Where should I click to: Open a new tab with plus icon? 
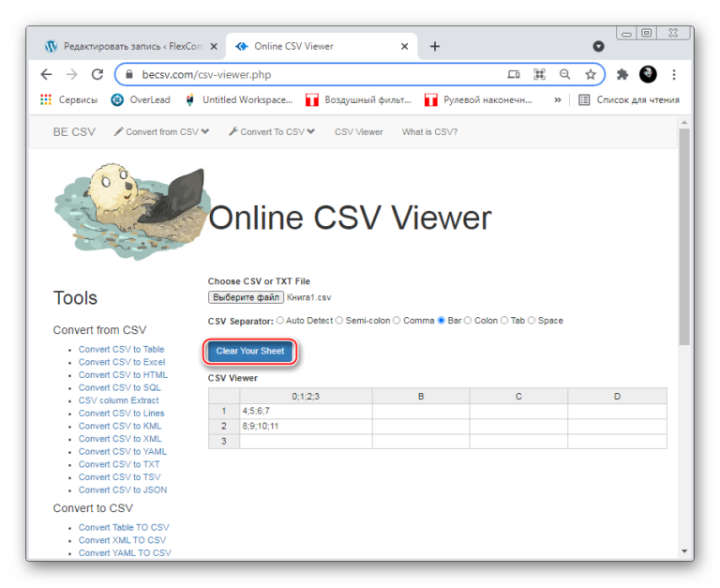[435, 46]
